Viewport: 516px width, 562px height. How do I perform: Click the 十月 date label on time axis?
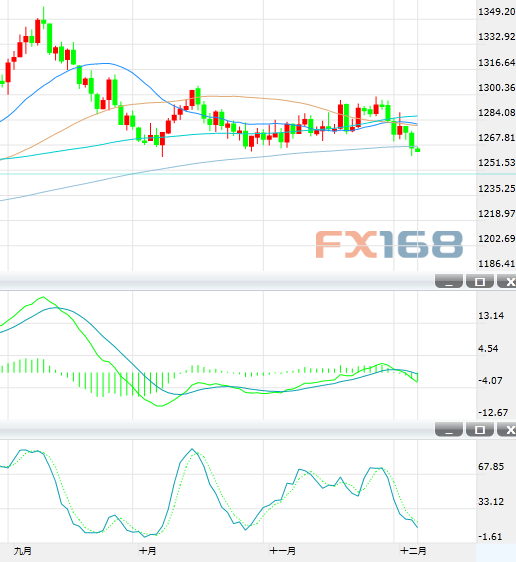coord(148,551)
